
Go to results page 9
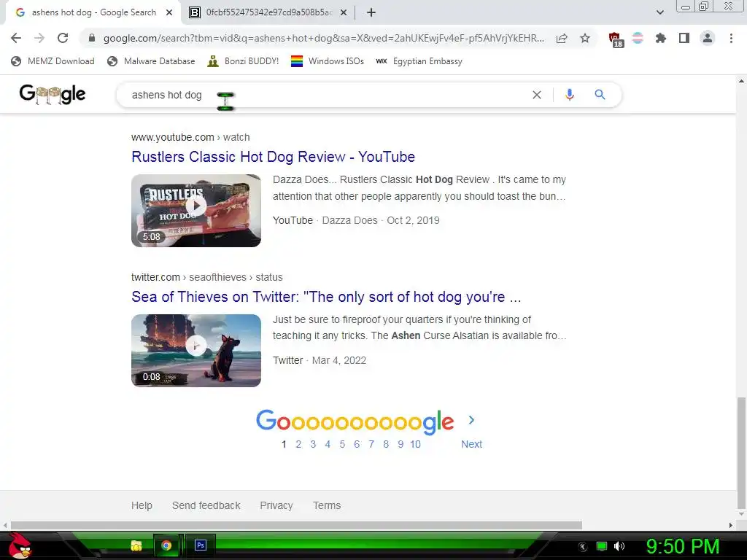click(x=400, y=444)
